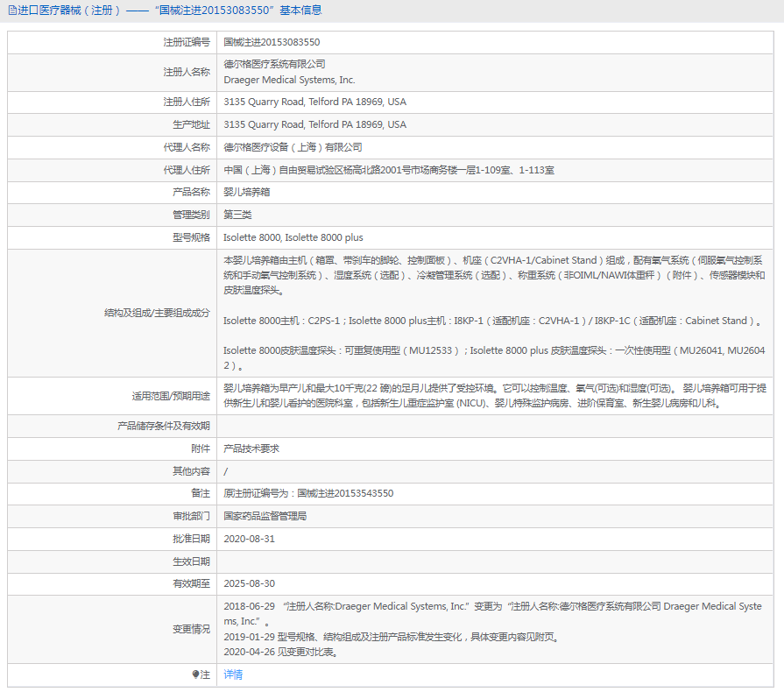Click the model value Isolette 8000, Isolette 8000 plus
The height and width of the screenshot is (692, 784).
293,237
